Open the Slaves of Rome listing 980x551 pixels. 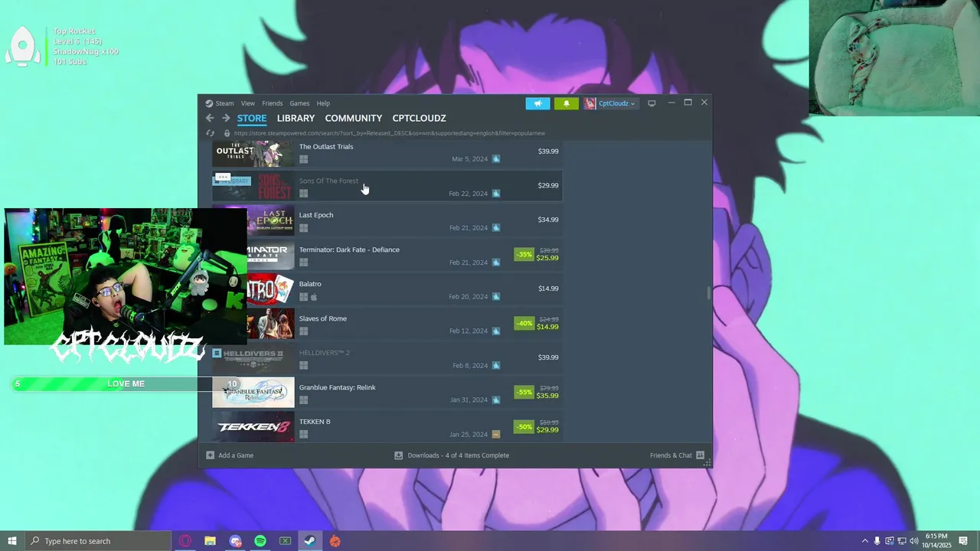coord(323,318)
